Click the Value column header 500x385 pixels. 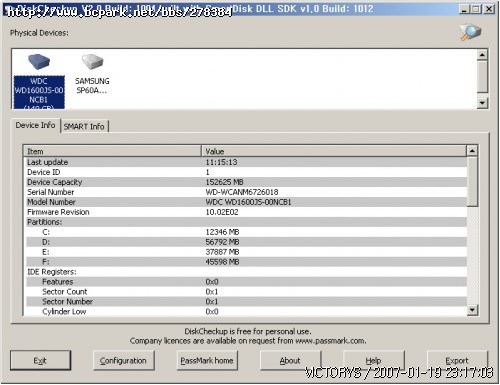pos(334,151)
